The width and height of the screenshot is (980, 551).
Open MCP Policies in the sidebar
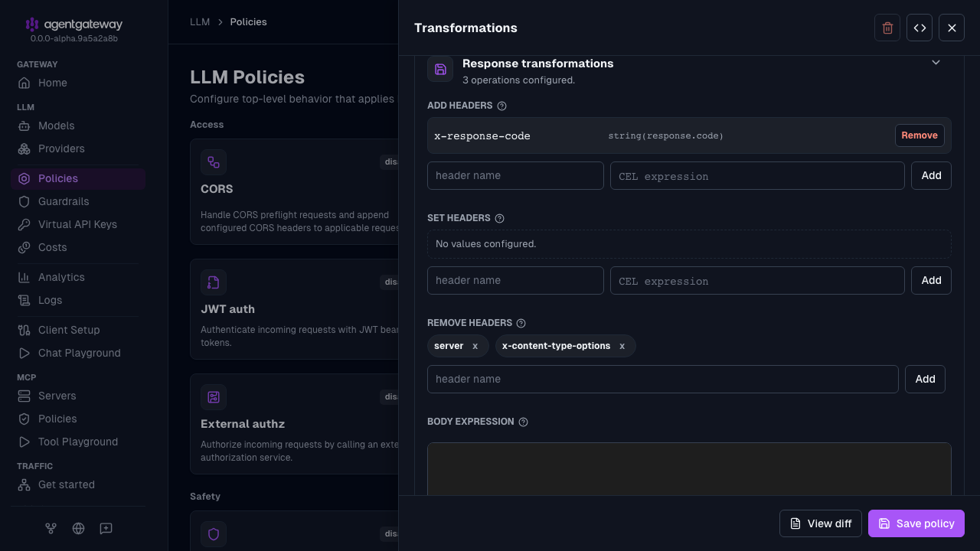tap(78, 419)
